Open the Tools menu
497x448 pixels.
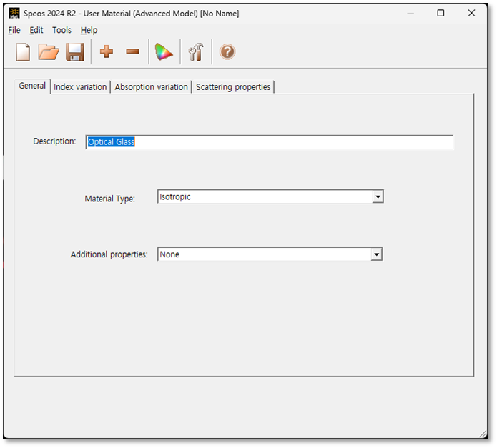click(x=61, y=30)
